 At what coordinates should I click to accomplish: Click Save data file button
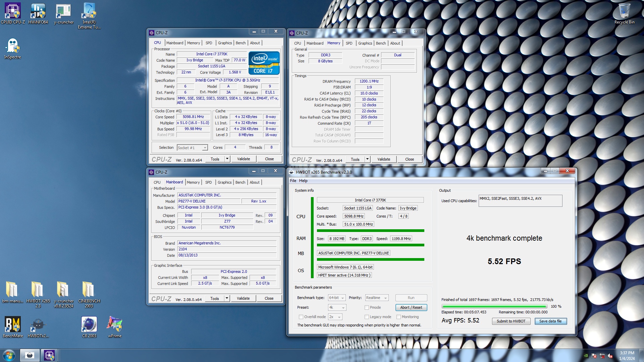[550, 321]
